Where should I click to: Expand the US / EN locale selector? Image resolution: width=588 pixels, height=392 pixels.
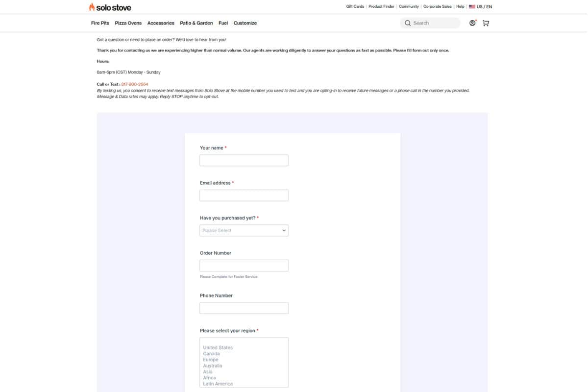click(x=482, y=6)
